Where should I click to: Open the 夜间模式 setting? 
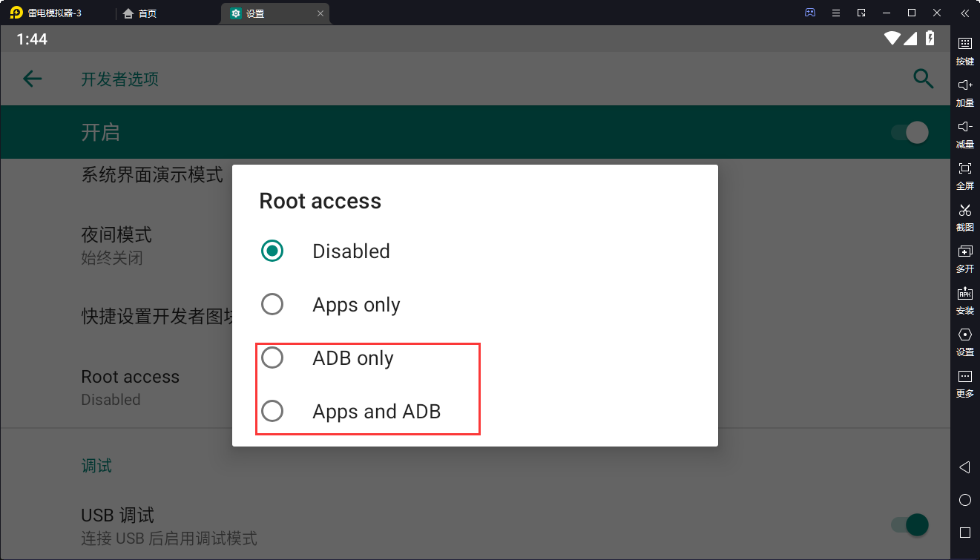pyautogui.click(x=116, y=246)
